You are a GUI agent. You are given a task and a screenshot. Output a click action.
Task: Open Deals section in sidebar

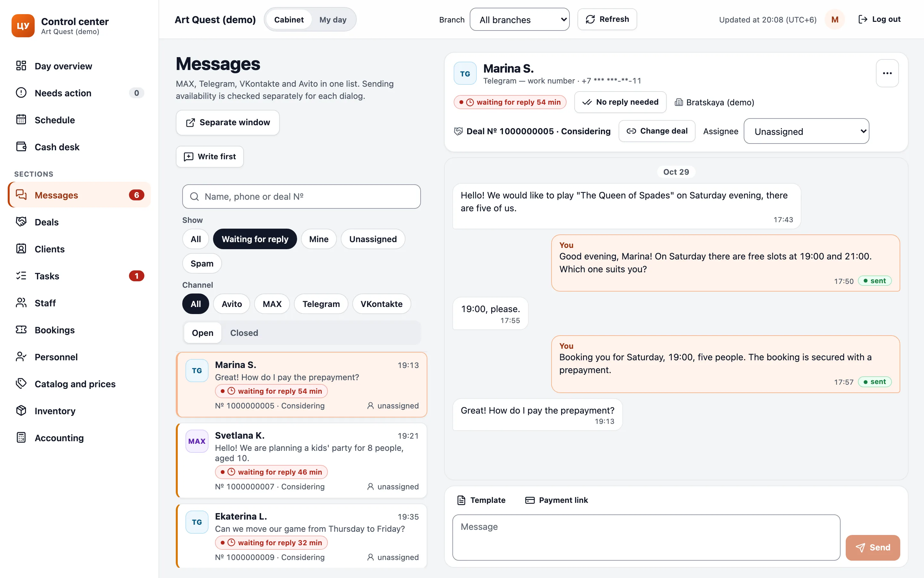click(x=80, y=222)
